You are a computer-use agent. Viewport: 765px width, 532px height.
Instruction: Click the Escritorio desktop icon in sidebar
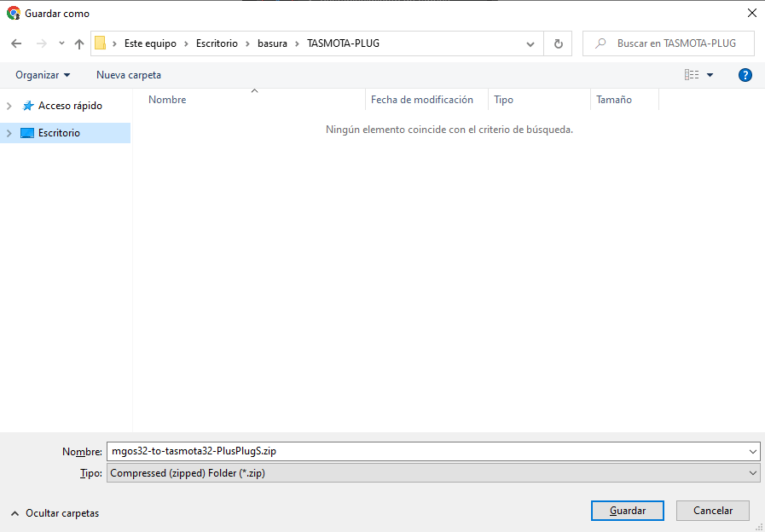(x=27, y=133)
